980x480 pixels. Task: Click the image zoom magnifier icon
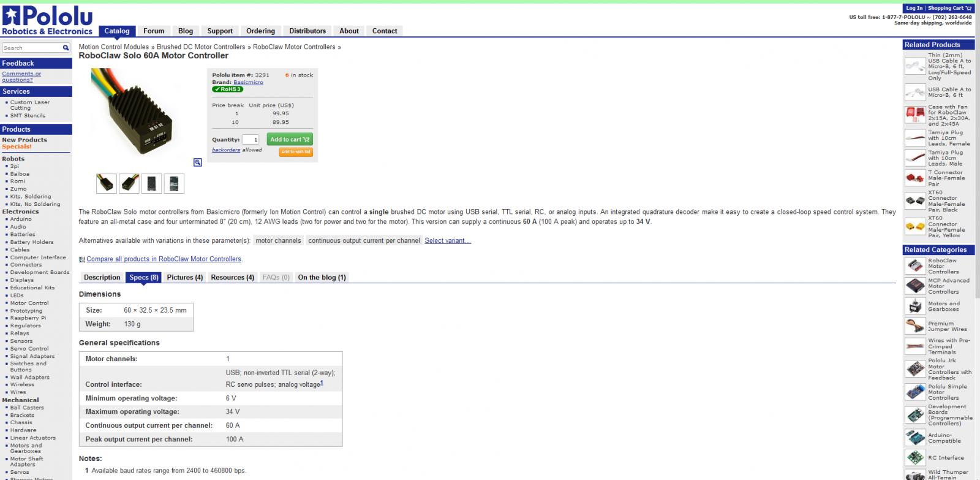click(197, 162)
